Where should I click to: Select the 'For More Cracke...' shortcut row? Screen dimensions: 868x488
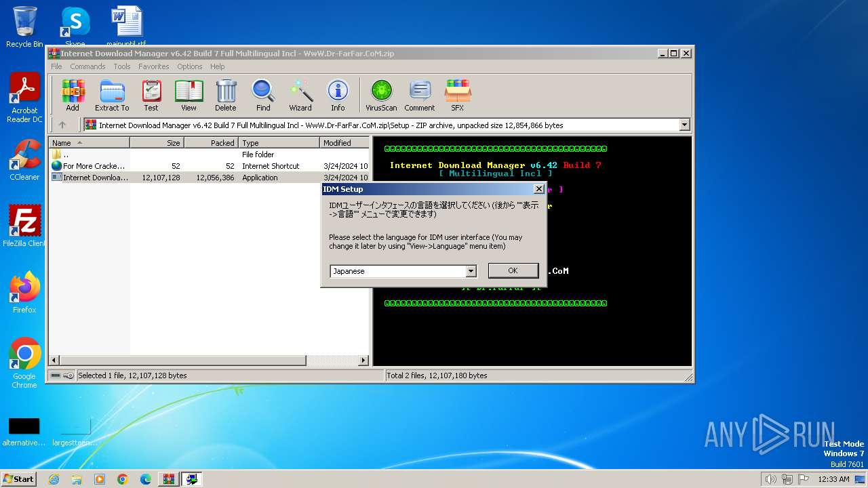[x=209, y=166]
